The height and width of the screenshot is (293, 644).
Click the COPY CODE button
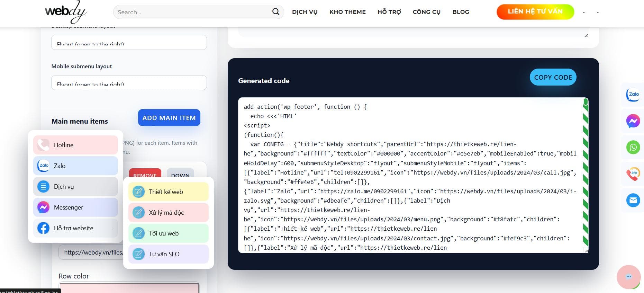point(553,77)
